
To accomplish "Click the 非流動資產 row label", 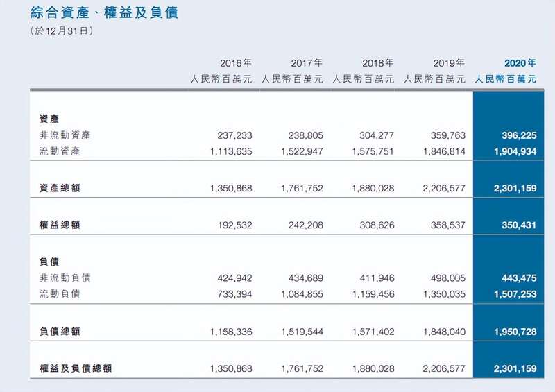I will pos(65,135).
